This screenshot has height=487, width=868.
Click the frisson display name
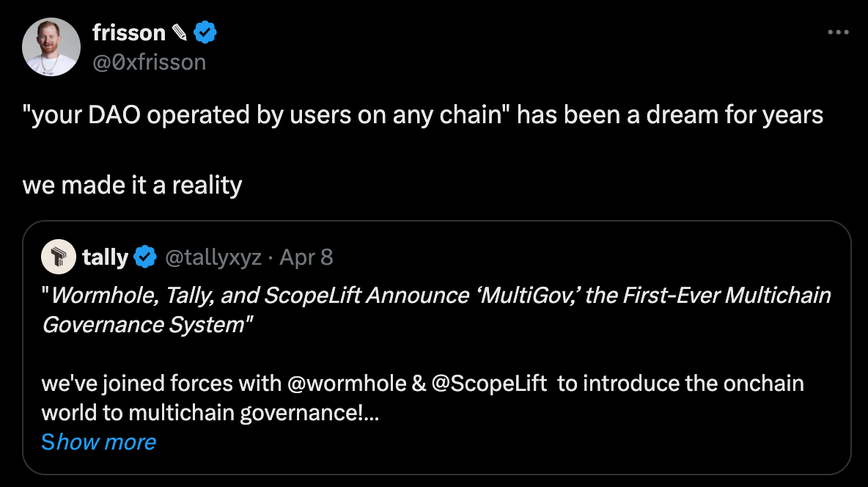click(x=128, y=33)
